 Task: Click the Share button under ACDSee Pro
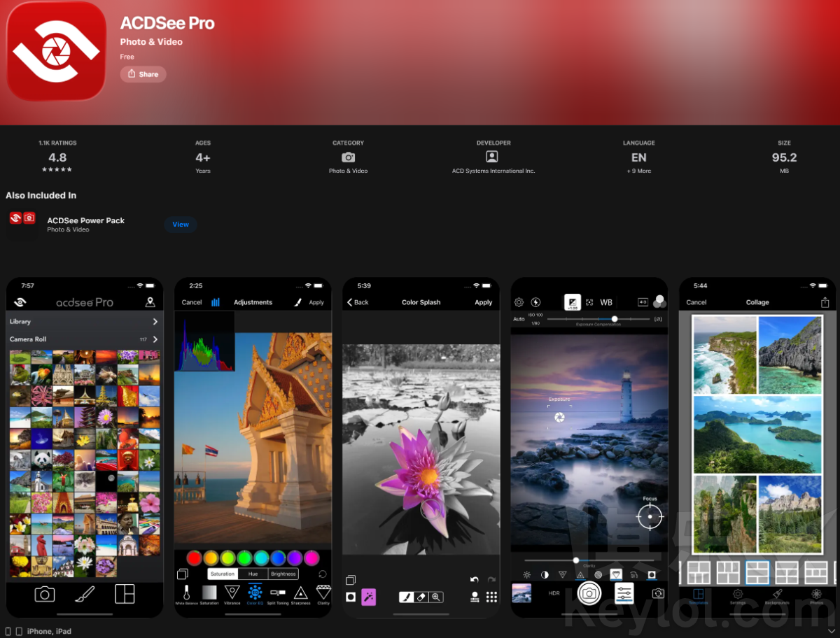point(143,74)
